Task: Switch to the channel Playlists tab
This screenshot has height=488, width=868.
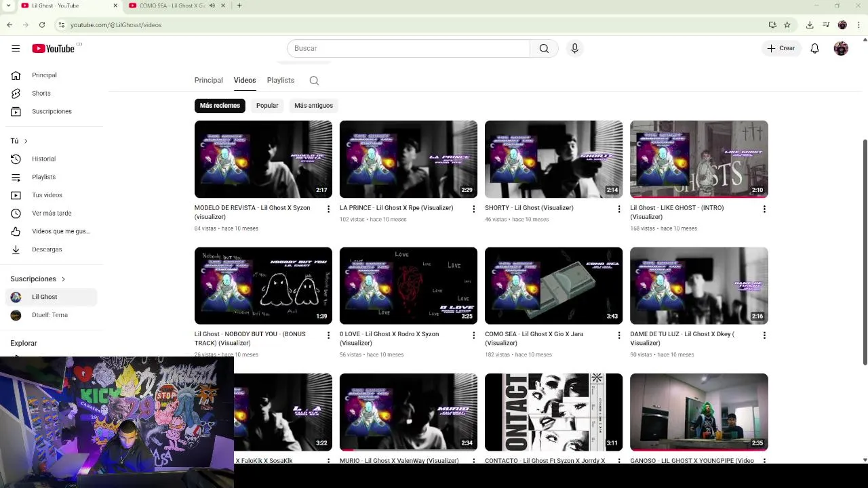Action: (x=281, y=81)
